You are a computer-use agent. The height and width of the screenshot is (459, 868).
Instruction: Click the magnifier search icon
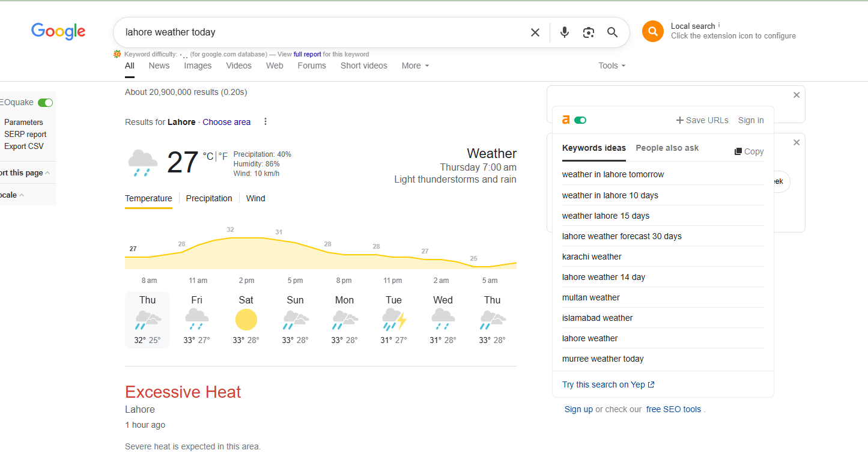612,32
